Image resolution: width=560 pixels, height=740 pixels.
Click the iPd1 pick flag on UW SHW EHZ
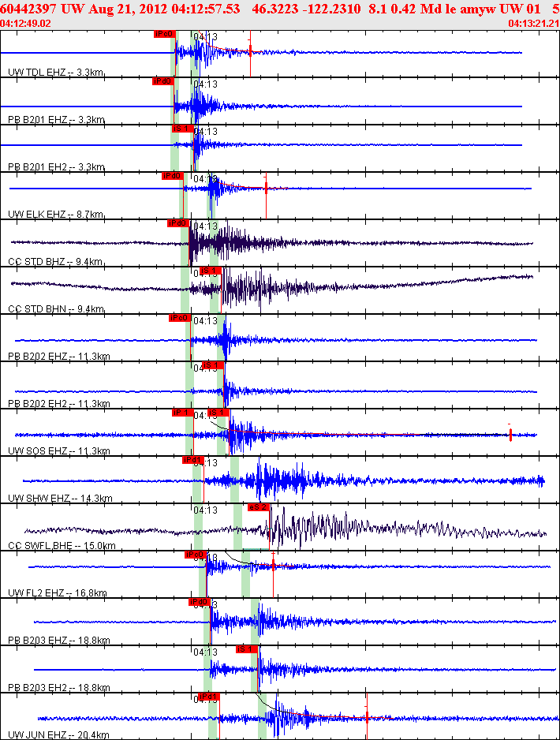pos(193,460)
